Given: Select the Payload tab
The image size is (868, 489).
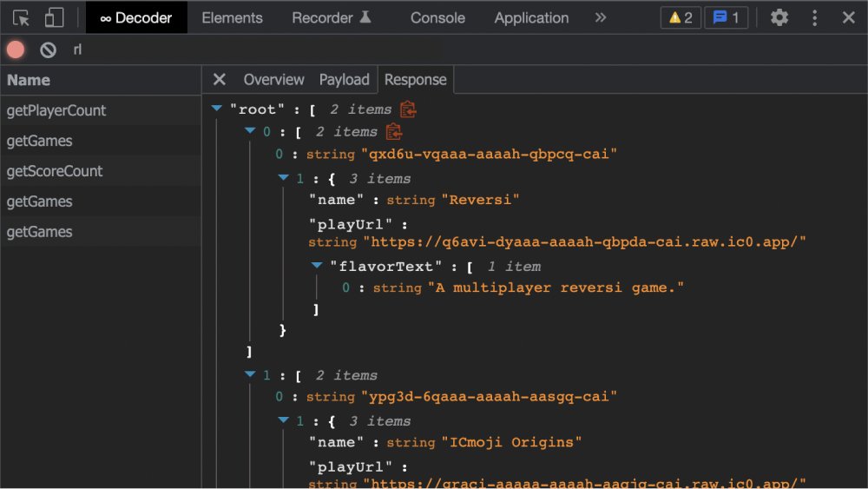Looking at the screenshot, I should click(x=344, y=80).
